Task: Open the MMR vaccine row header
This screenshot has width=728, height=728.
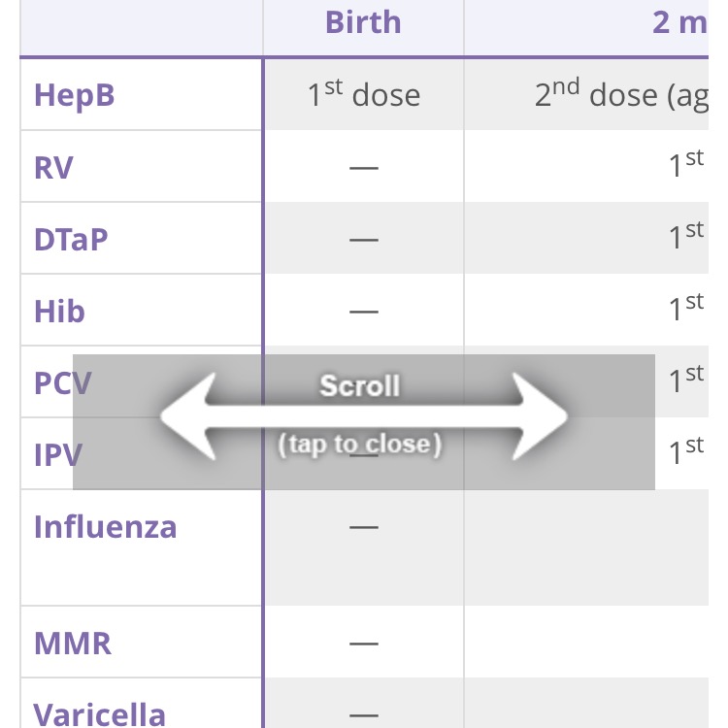Action: (x=73, y=643)
